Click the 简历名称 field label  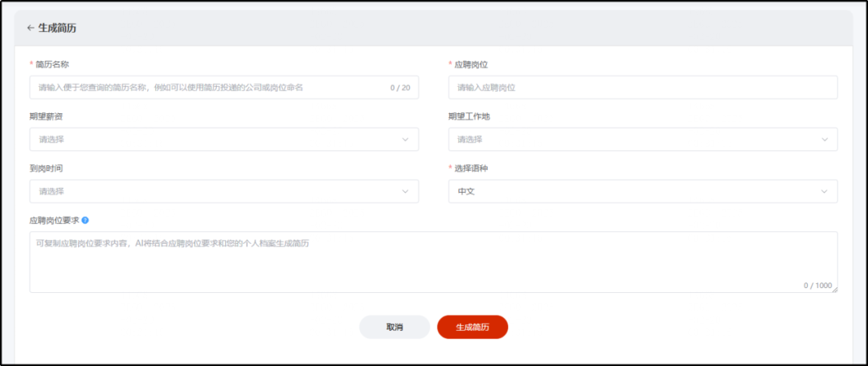click(x=52, y=65)
